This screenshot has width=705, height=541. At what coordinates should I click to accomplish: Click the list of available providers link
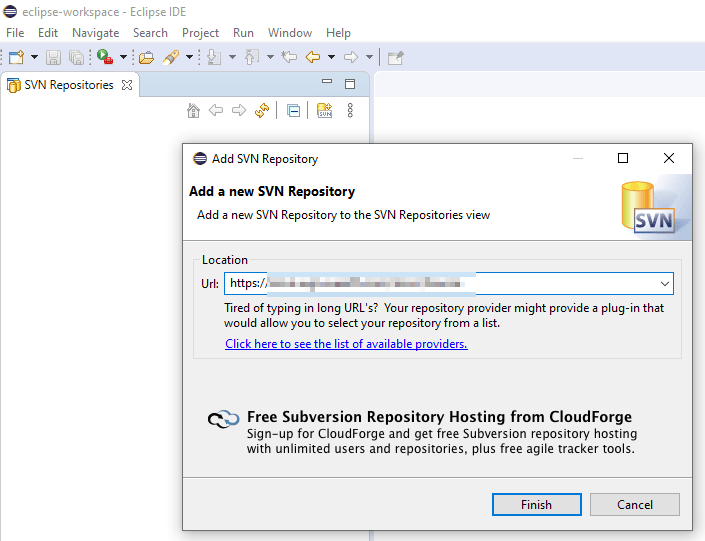tap(346, 344)
